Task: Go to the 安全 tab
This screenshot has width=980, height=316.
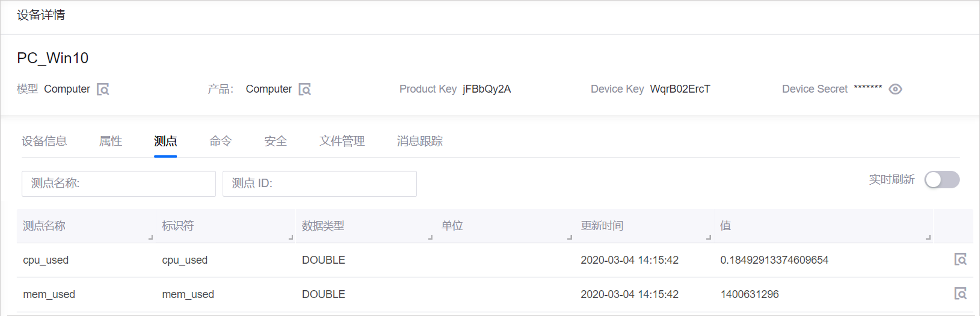Action: click(x=276, y=141)
